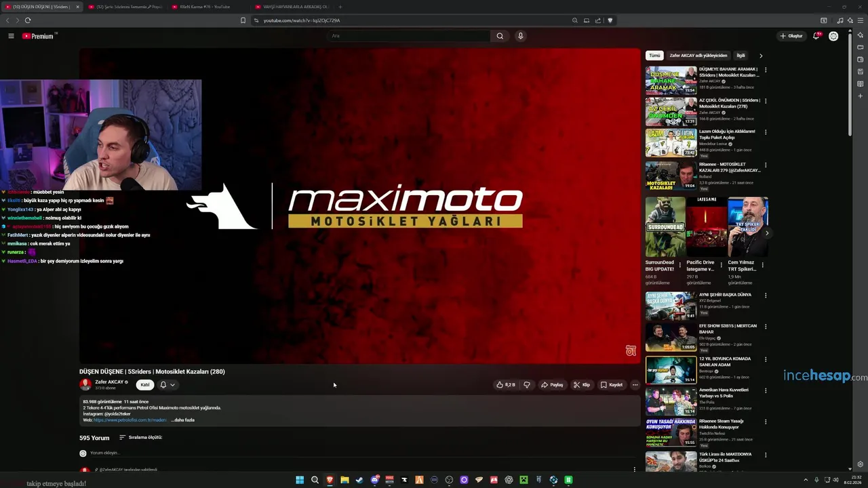Show hidden tray icons chevron
Screen dimensions: 868x488
tap(806, 480)
